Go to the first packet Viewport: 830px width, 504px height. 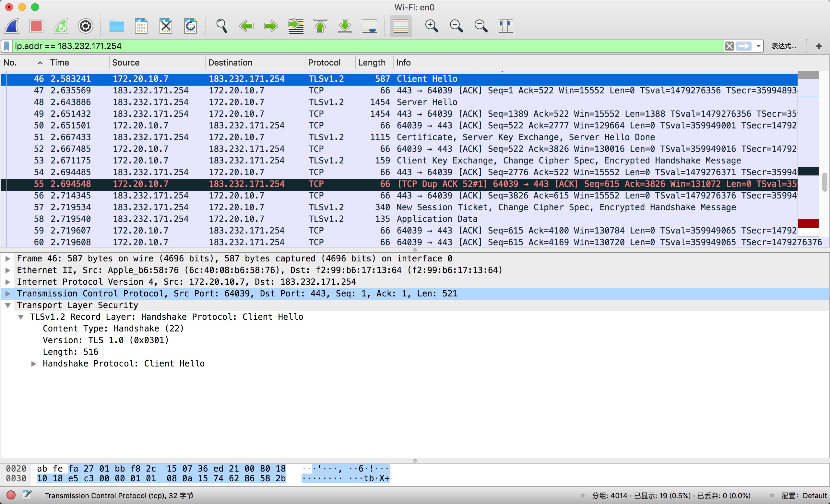click(320, 26)
